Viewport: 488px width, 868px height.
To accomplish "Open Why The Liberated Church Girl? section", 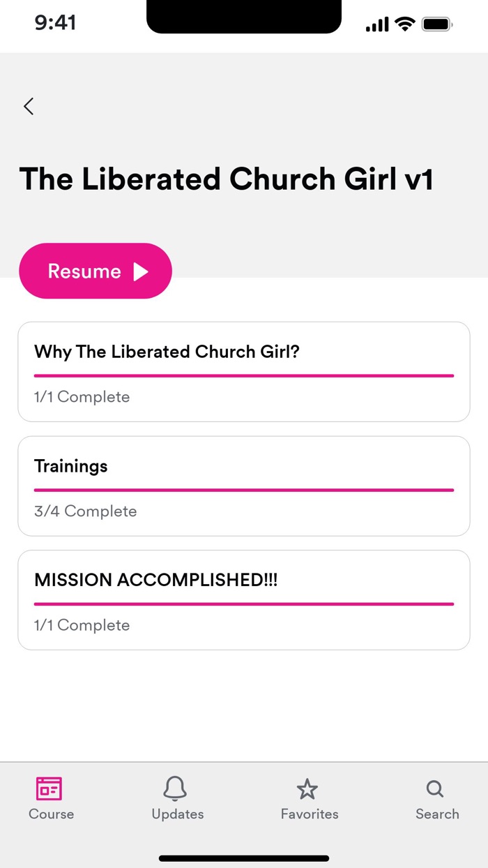I will pyautogui.click(x=167, y=352).
